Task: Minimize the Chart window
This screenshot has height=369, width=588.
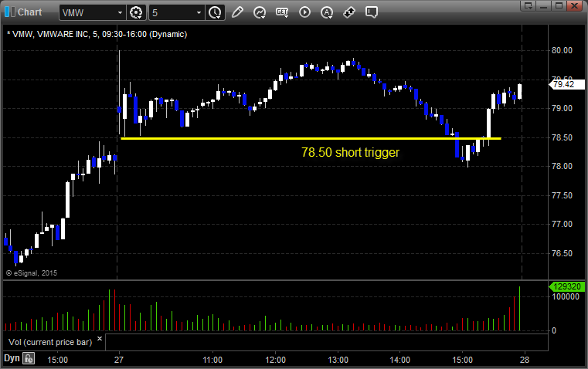Action: pos(544,5)
